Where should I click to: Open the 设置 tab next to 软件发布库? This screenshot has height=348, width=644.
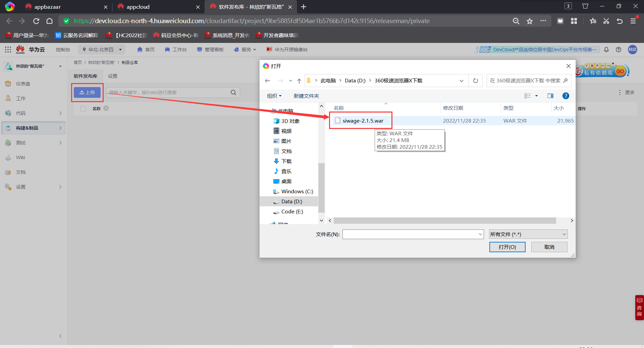click(113, 76)
